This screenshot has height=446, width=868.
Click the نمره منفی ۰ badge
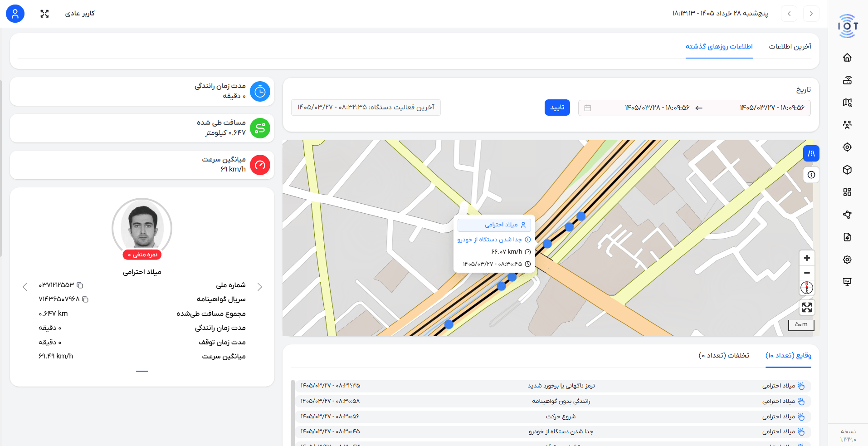(142, 255)
